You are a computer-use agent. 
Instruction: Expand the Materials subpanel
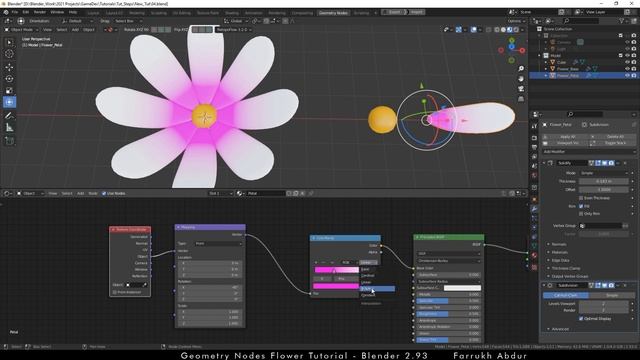coord(559,252)
